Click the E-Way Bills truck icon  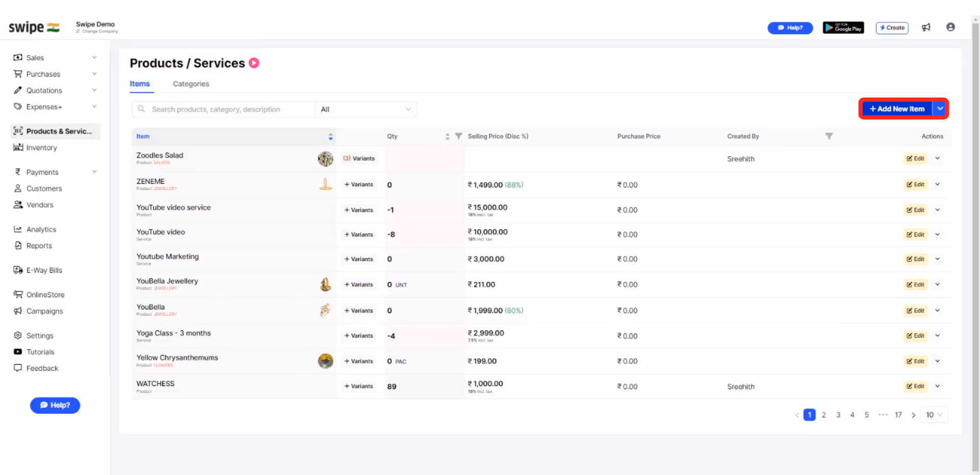pos(18,270)
